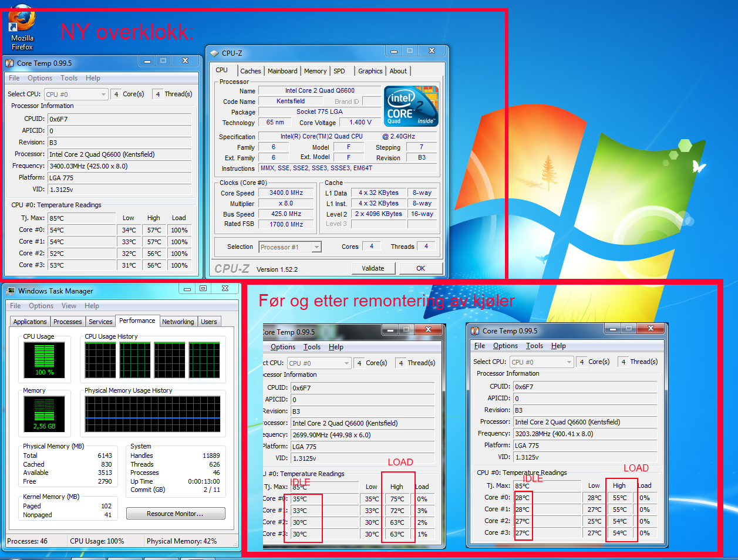Open Options menu in the 3400.03MHz Core Temp window
This screenshot has height=560, width=738.
click(x=40, y=78)
